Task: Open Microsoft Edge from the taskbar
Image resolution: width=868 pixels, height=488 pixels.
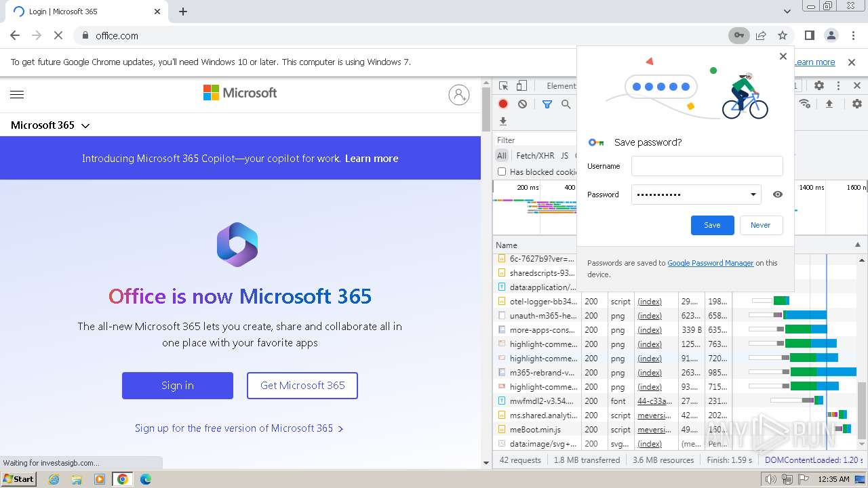Action: tap(145, 479)
